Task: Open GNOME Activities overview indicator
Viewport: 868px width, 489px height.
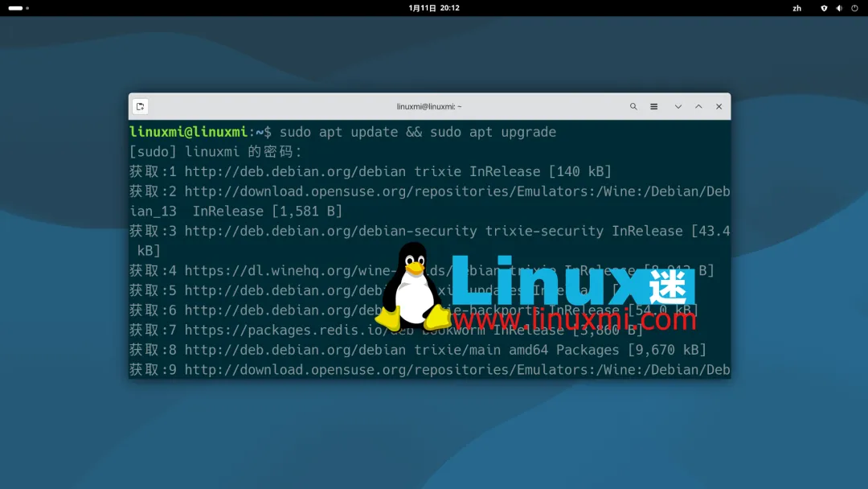Action: pos(18,8)
